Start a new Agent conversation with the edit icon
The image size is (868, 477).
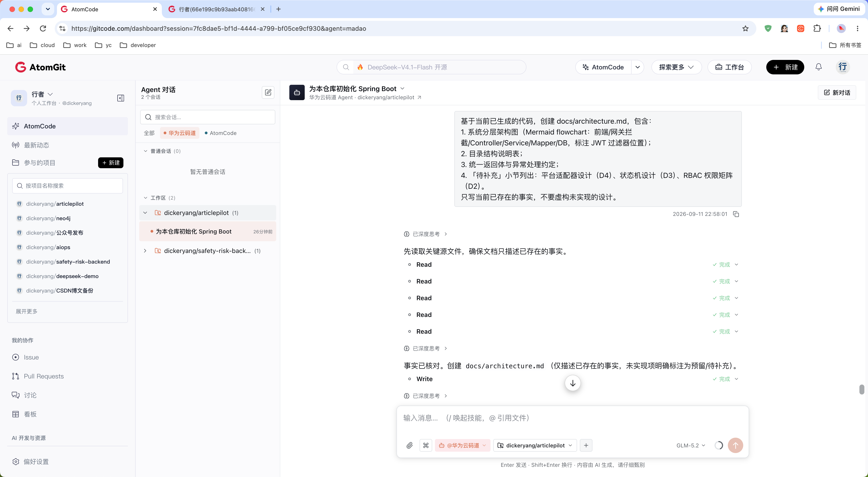point(268,92)
